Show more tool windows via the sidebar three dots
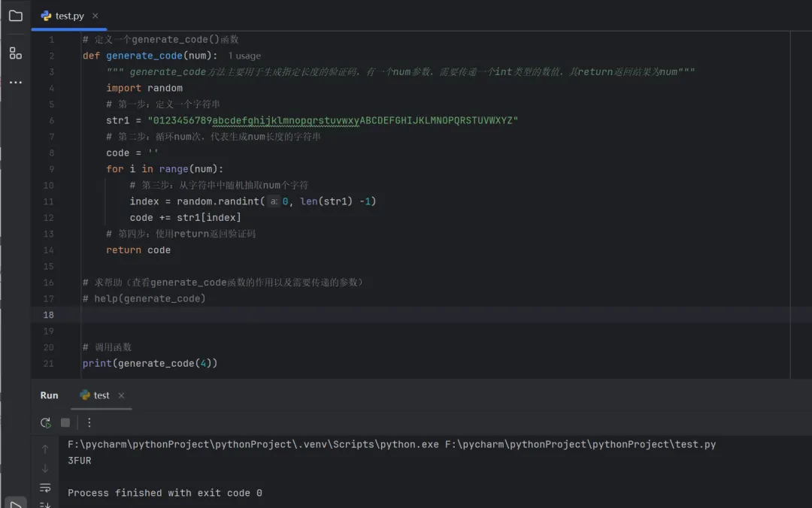Image resolution: width=812 pixels, height=508 pixels. click(x=16, y=83)
